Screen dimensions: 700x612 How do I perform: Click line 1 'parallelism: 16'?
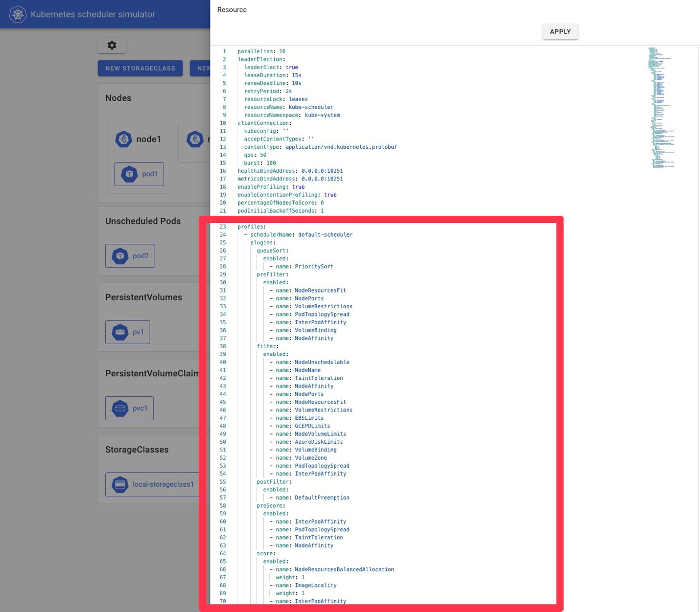[262, 51]
